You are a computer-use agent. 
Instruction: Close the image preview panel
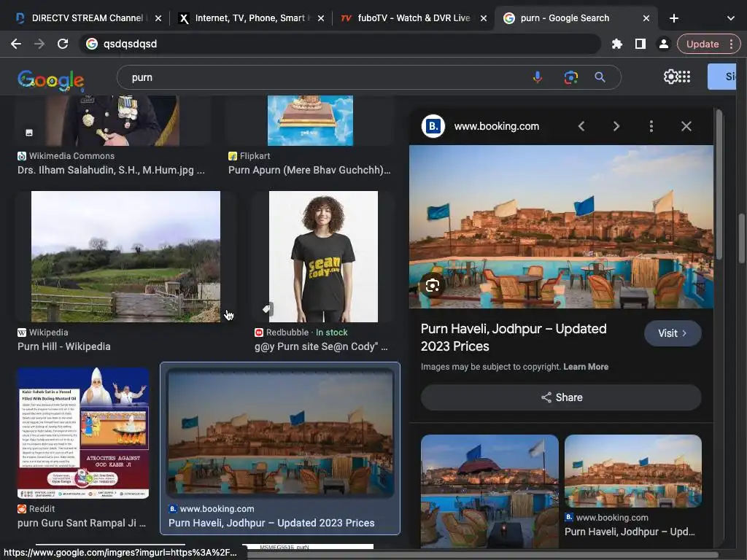686,126
